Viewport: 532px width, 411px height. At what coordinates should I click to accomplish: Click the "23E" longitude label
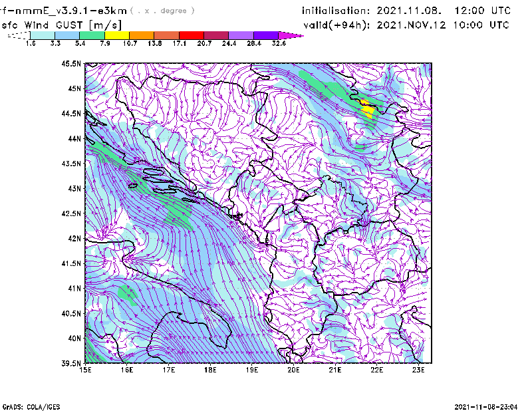coord(418,370)
